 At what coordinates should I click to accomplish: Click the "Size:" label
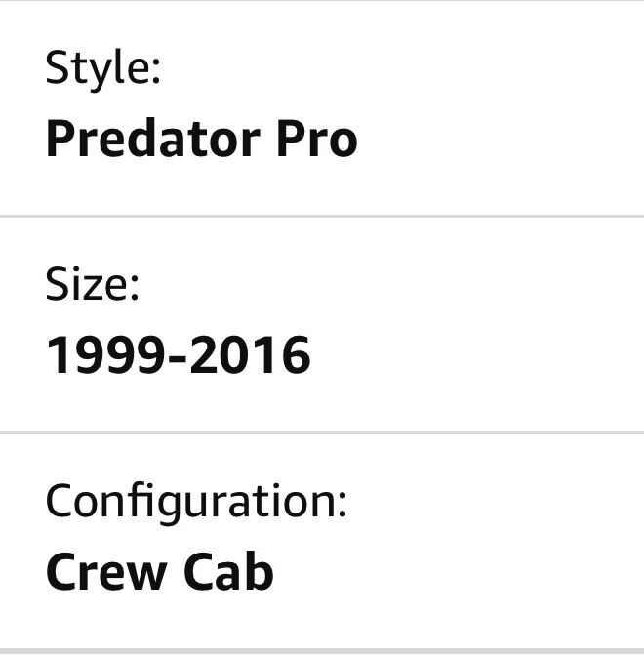[x=93, y=286]
